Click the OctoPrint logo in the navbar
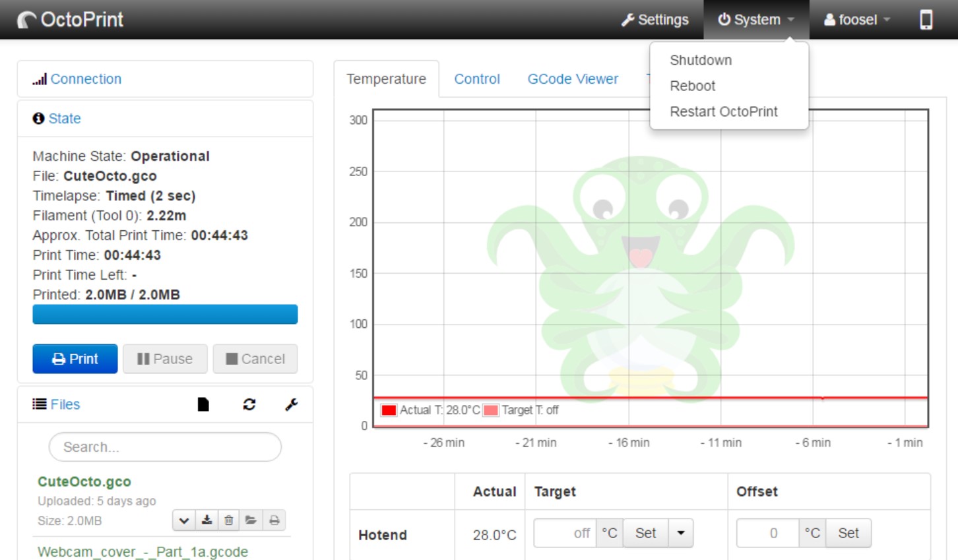This screenshot has width=958, height=560. click(71, 20)
